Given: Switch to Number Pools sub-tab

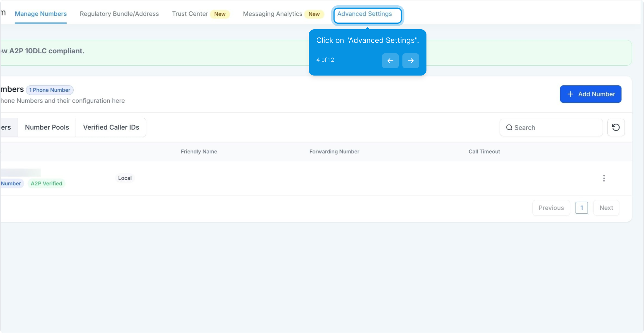Looking at the screenshot, I should tap(47, 127).
